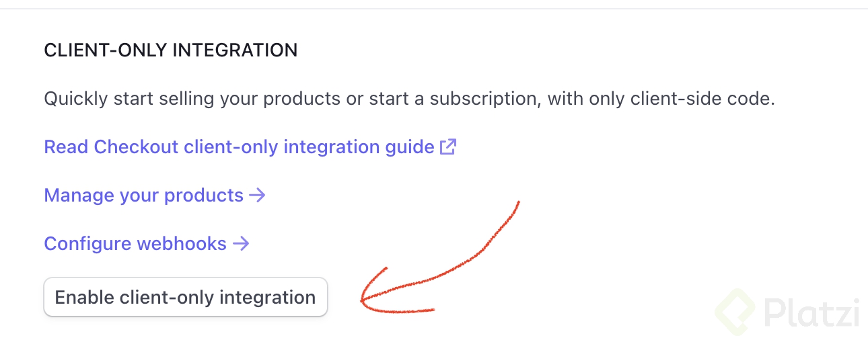This screenshot has width=868, height=340.
Task: Click the phrase "client-side code" in the description
Action: 704,99
